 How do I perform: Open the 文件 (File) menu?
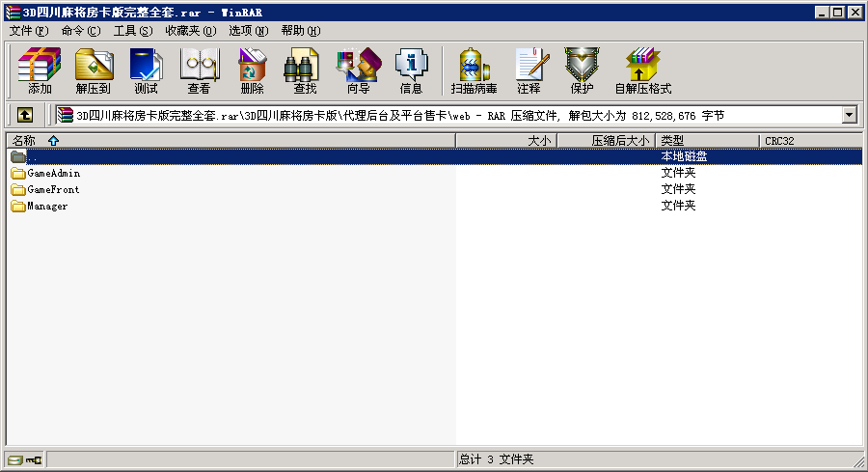pos(29,31)
